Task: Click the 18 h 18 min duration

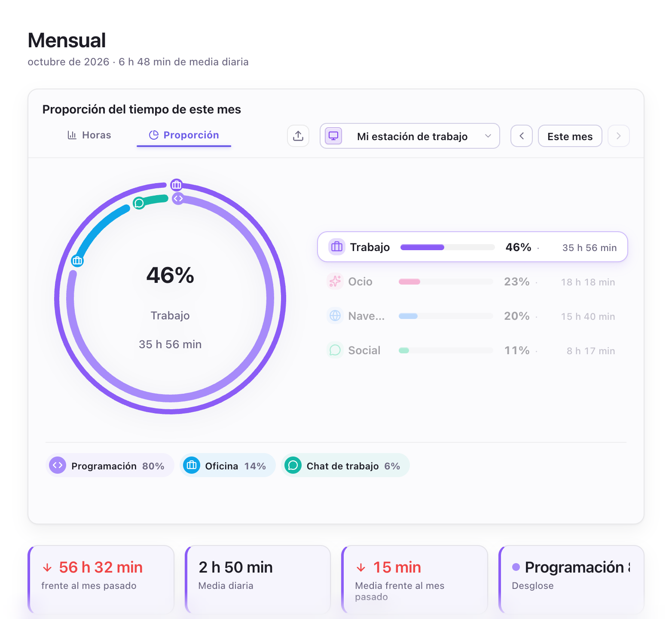Action: pos(588,282)
